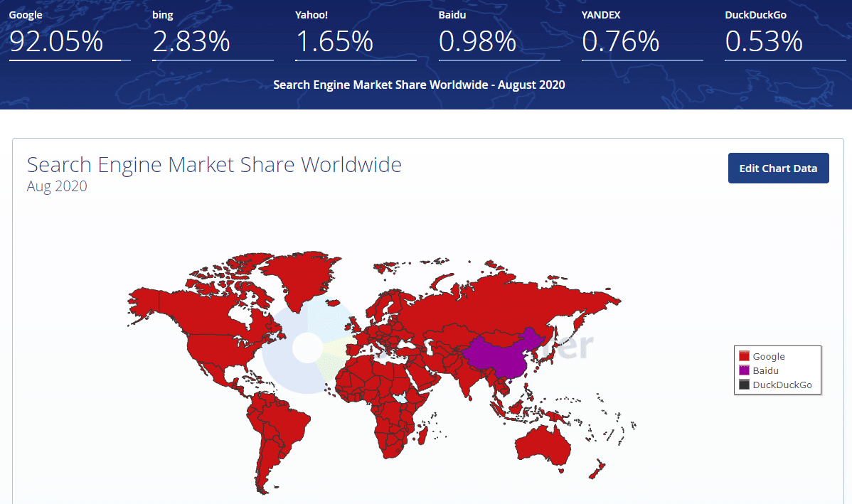Click the black DuckDuckGo legend swatch
The image size is (852, 504).
pyautogui.click(x=744, y=385)
